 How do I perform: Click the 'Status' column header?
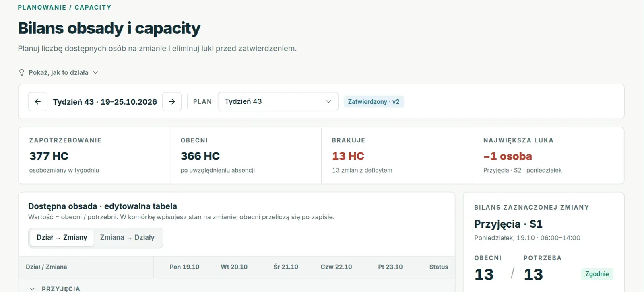[439, 267]
